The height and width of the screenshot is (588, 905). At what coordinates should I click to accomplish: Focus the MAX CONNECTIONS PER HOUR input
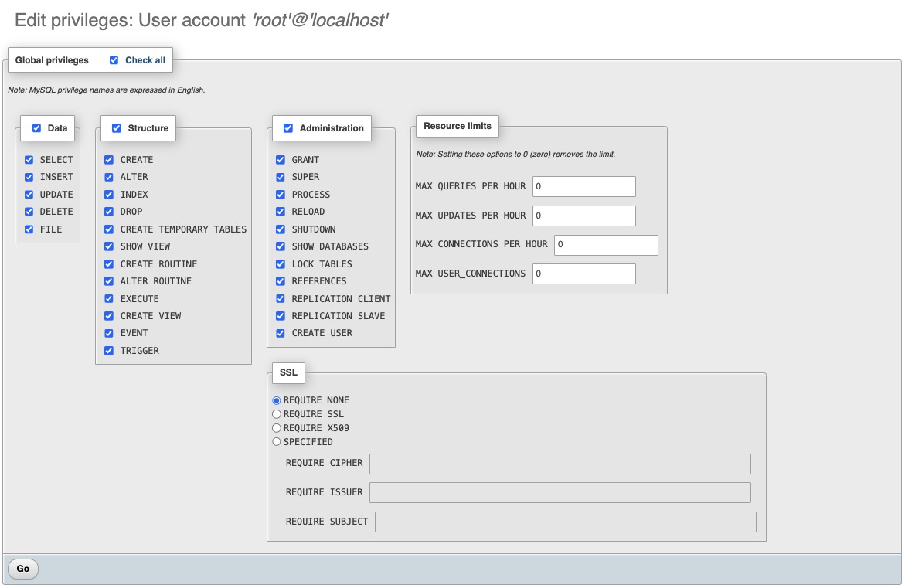605,245
